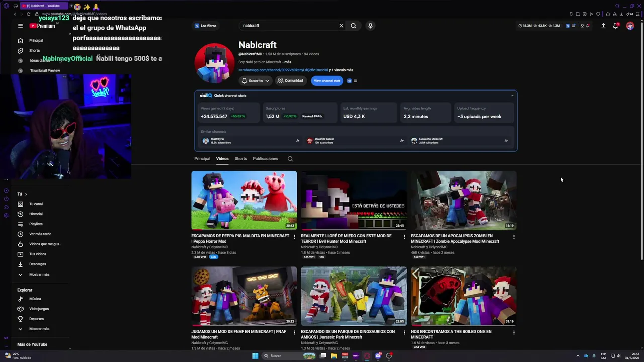Open Suscrito notification dropdown

[x=255, y=81]
